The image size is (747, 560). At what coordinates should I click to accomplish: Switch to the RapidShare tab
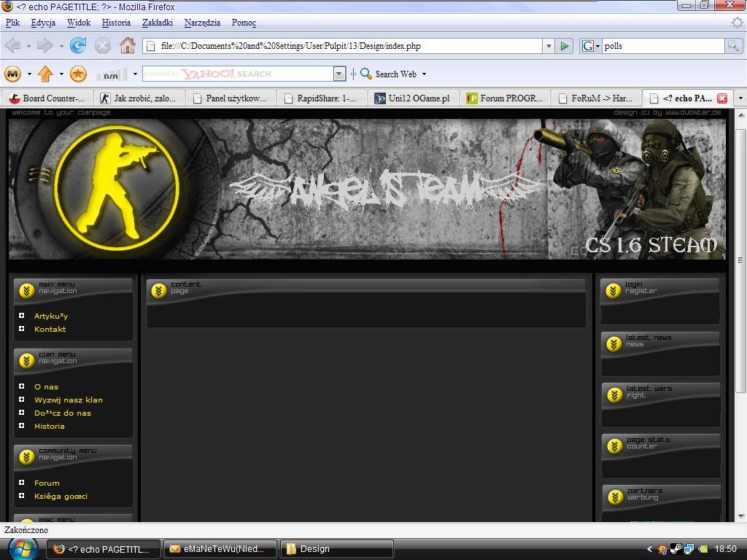[322, 98]
